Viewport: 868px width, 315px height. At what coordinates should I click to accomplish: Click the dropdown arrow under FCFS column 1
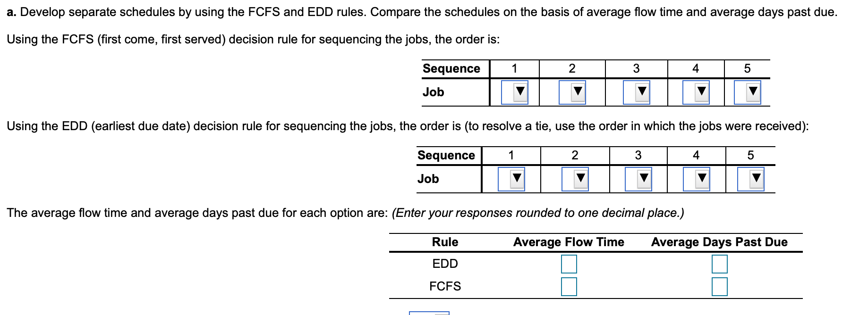point(514,92)
